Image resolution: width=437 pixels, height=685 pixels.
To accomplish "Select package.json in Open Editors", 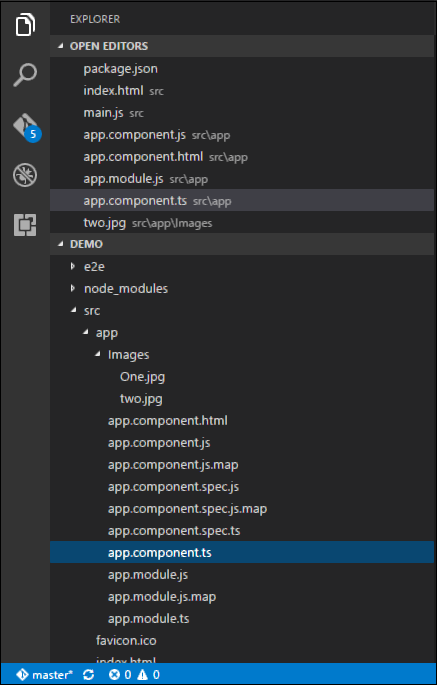I will (242, 69).
